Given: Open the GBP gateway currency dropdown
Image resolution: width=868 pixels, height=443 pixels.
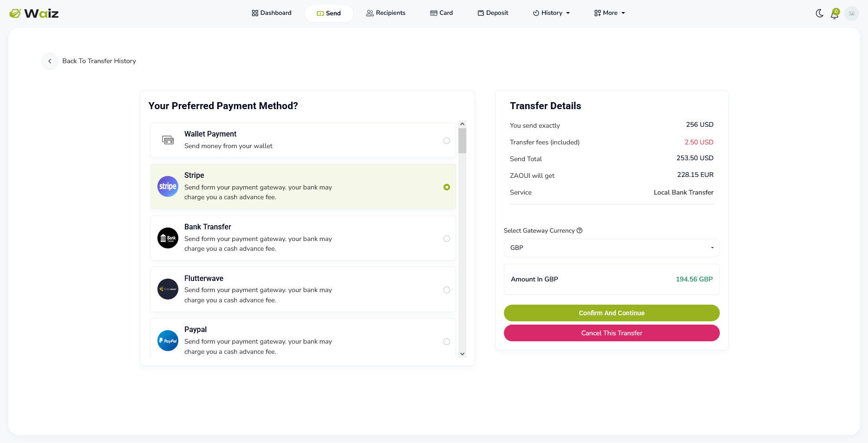Looking at the screenshot, I should pyautogui.click(x=612, y=248).
